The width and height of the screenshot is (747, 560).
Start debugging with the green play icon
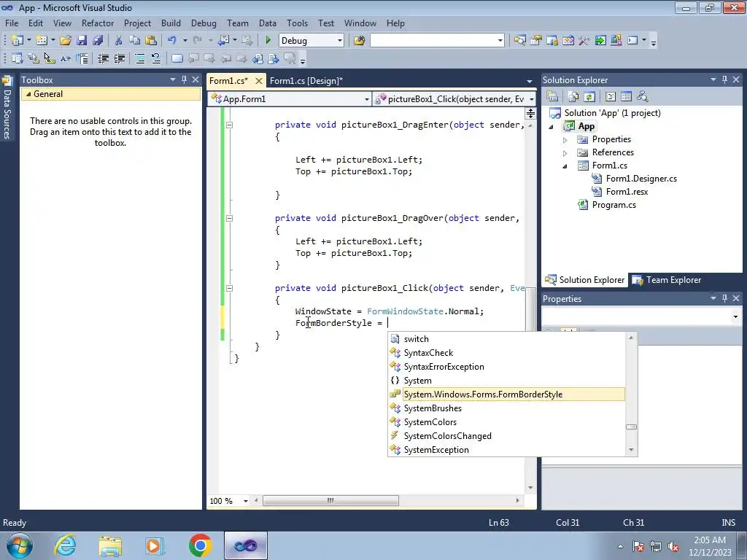pos(268,41)
